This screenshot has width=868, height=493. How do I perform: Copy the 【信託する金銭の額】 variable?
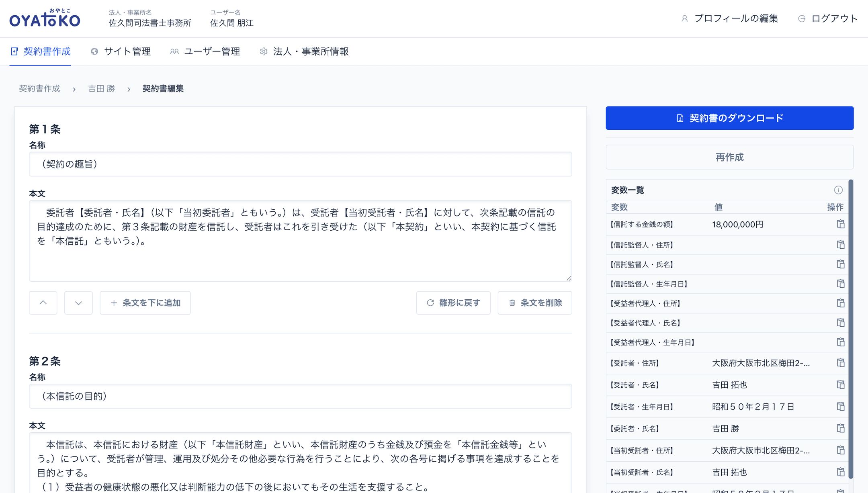pyautogui.click(x=840, y=224)
